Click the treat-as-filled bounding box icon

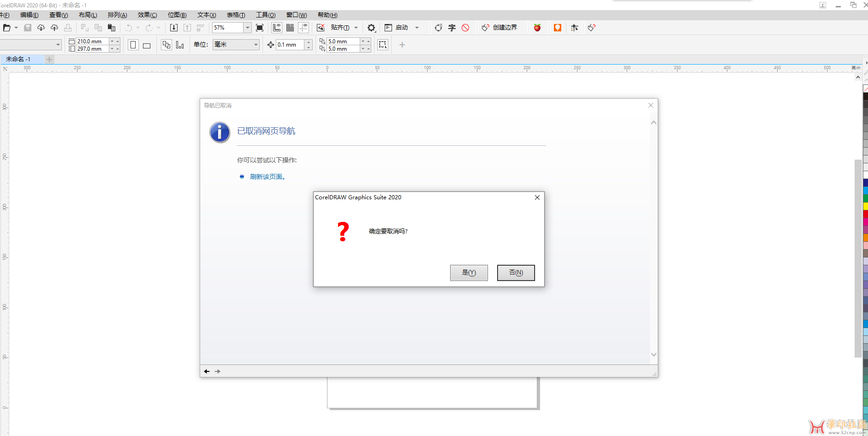click(x=383, y=45)
